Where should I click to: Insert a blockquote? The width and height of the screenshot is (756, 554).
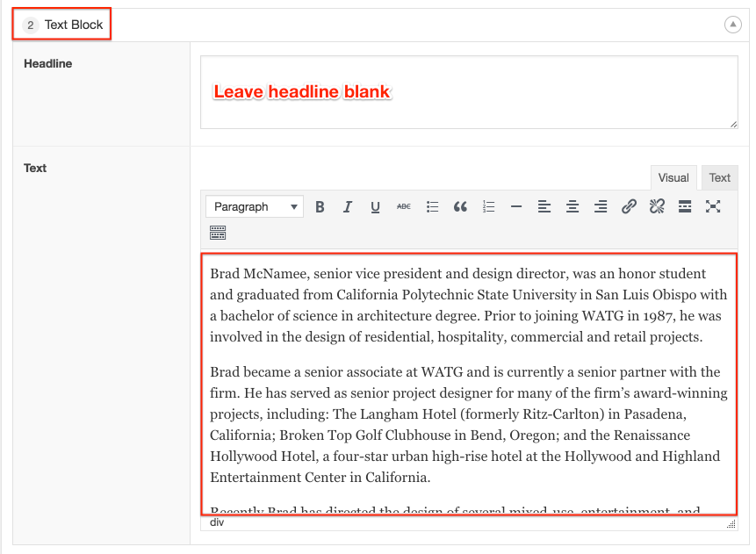tap(460, 207)
